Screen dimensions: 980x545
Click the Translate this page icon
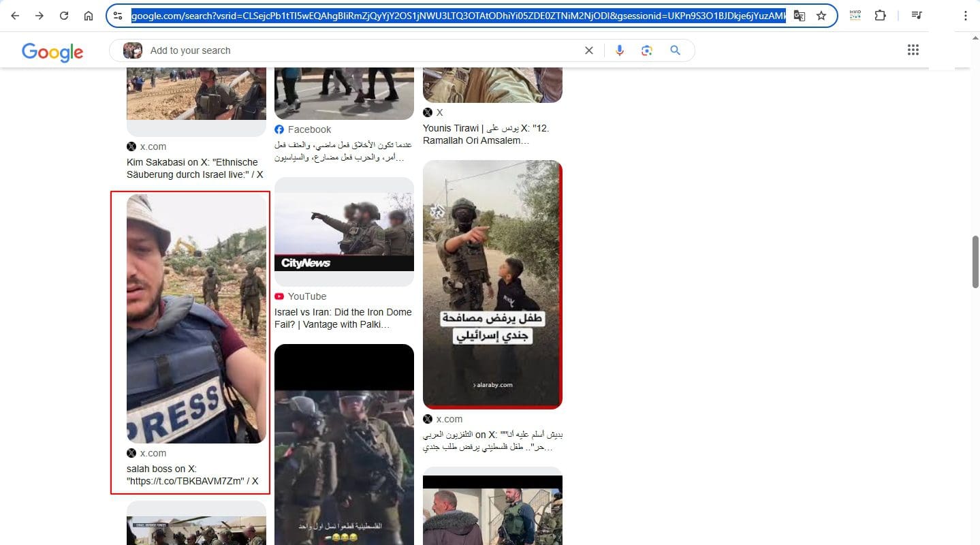pyautogui.click(x=800, y=16)
